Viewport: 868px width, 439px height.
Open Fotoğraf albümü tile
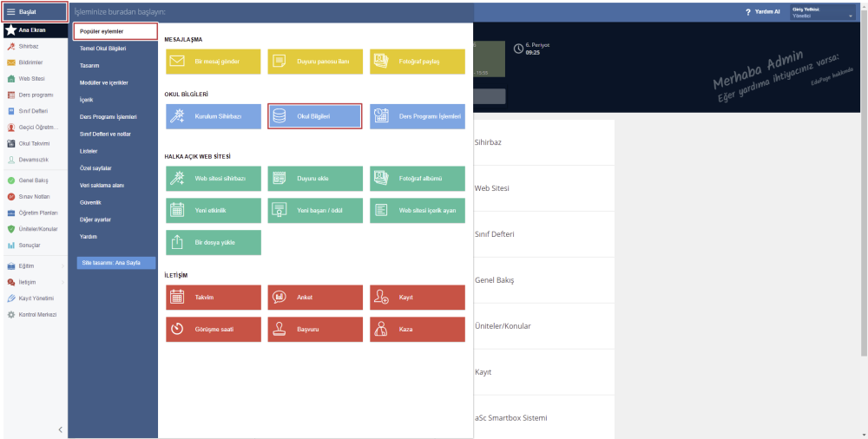(418, 179)
